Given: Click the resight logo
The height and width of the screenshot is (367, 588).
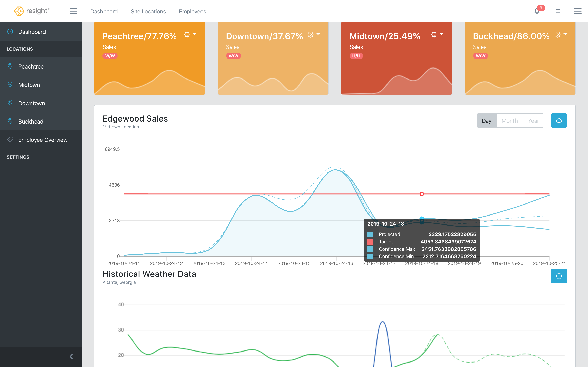Looking at the screenshot, I should coord(32,11).
